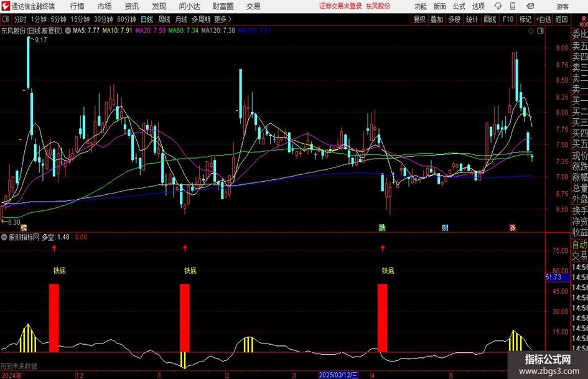
Task: Click the 涨 marker icon under the chart
Action: (513, 227)
